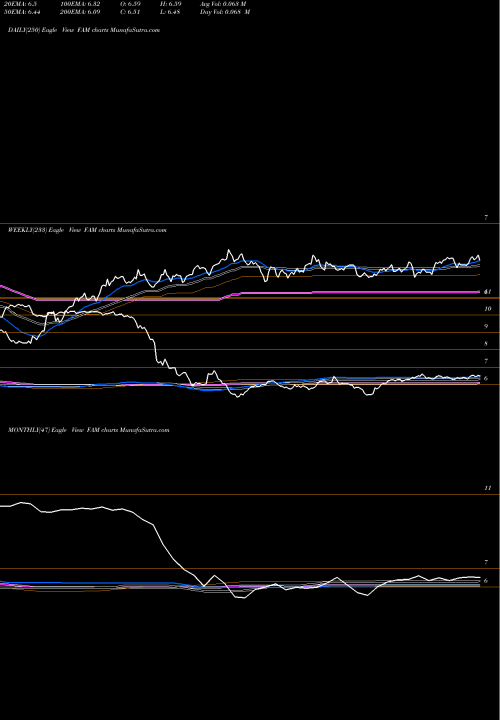Click the monthly chart axis label 7
The width and height of the screenshot is (500, 720).
486,562
